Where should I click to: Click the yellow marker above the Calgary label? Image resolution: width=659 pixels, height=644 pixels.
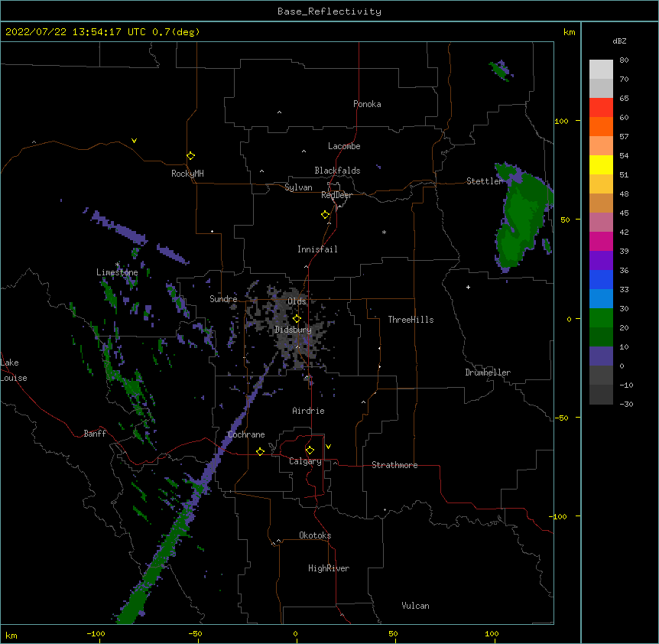coord(310,450)
